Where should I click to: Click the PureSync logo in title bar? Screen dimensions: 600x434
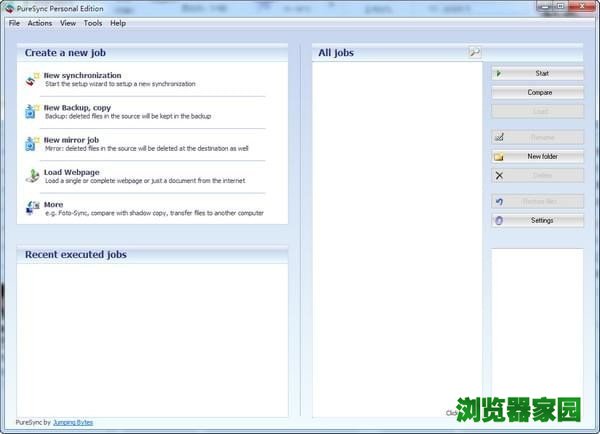coord(9,7)
